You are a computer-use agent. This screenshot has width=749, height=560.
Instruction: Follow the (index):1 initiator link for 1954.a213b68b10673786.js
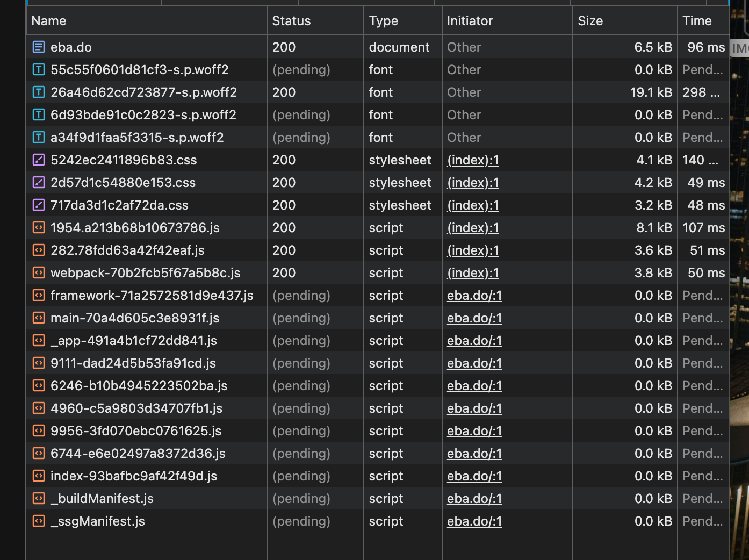(473, 228)
